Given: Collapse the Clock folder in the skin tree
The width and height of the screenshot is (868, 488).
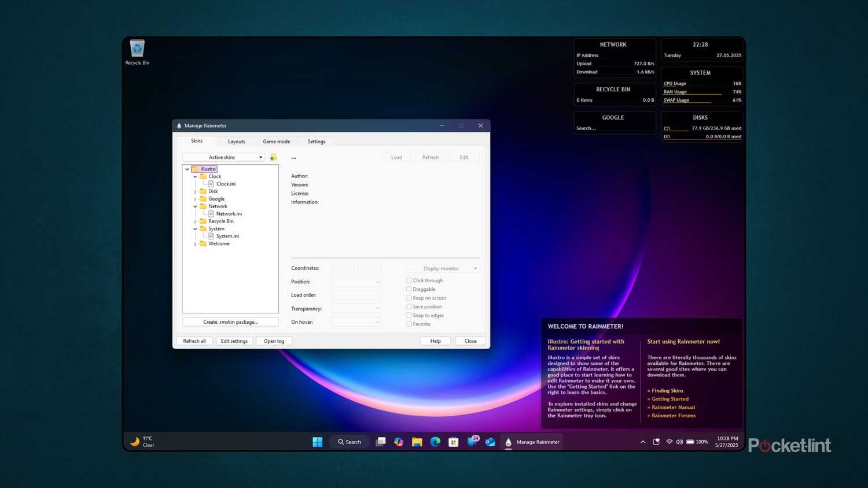Looking at the screenshot, I should click(x=195, y=176).
